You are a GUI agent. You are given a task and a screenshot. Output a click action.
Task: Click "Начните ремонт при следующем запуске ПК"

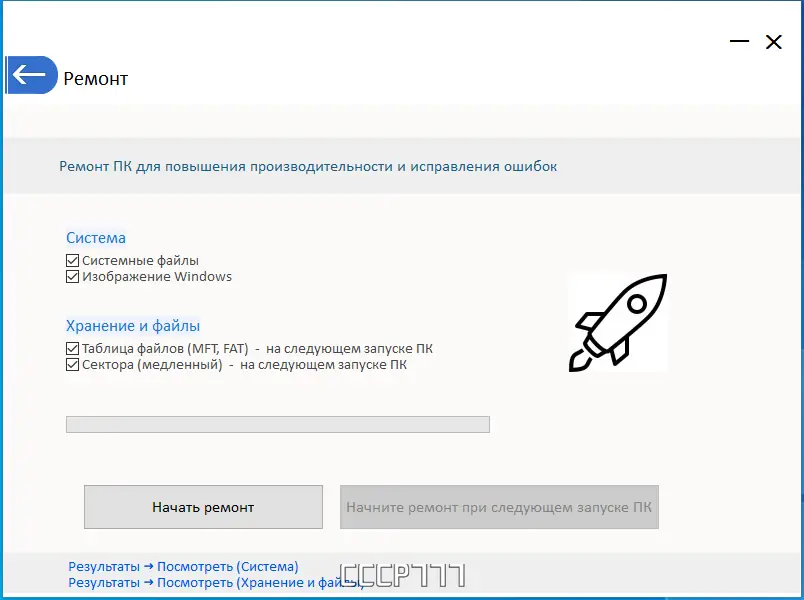[498, 507]
